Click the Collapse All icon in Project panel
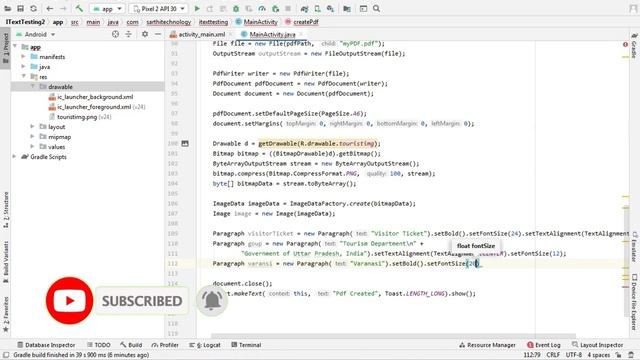640x360 pixels. coord(129,35)
